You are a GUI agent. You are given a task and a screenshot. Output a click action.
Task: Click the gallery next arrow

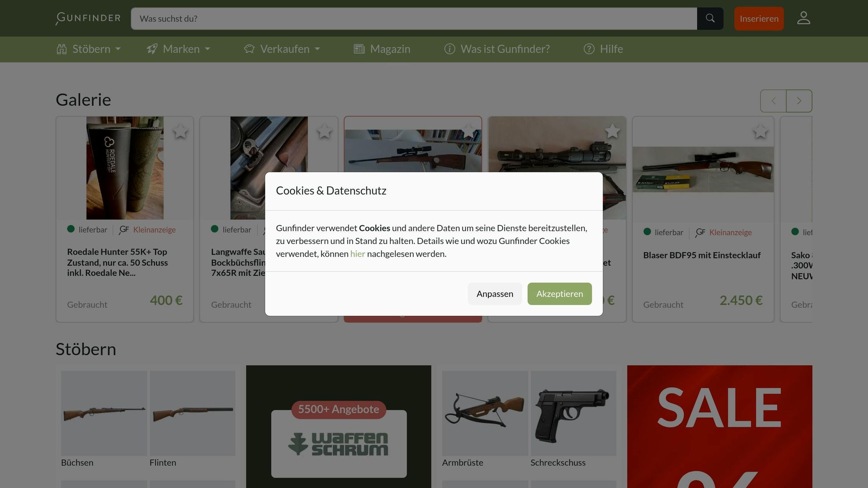(798, 100)
